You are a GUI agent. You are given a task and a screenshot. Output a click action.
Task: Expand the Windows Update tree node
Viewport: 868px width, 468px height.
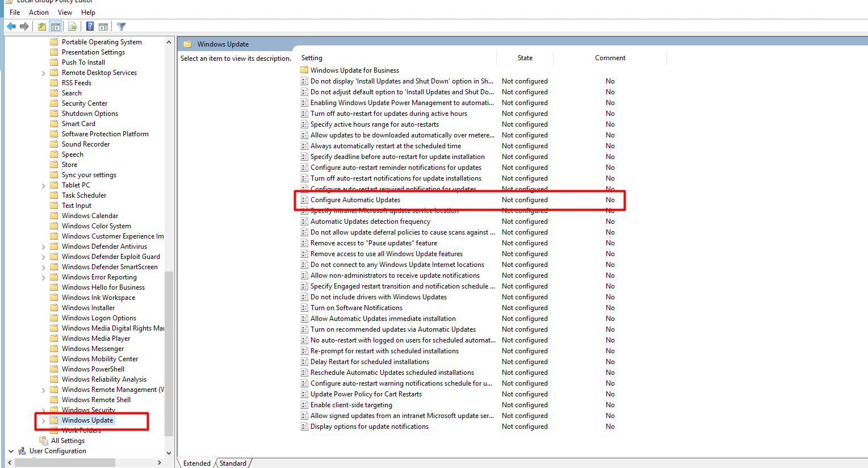click(44, 421)
